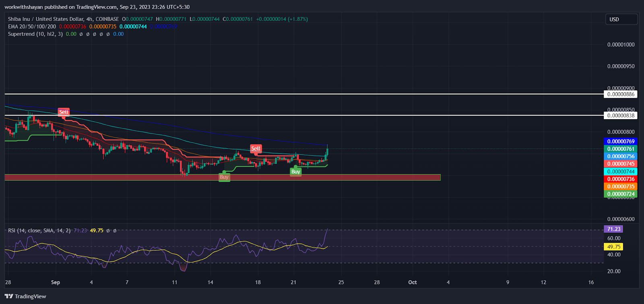Select the yellow RSI SMA 49.75 label
This screenshot has height=304, width=644.
(613, 247)
